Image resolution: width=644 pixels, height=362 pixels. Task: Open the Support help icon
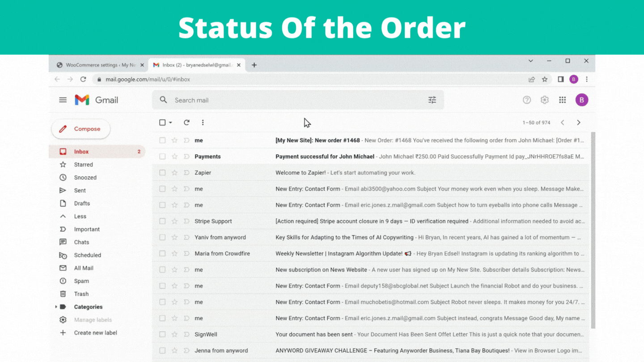pos(527,100)
